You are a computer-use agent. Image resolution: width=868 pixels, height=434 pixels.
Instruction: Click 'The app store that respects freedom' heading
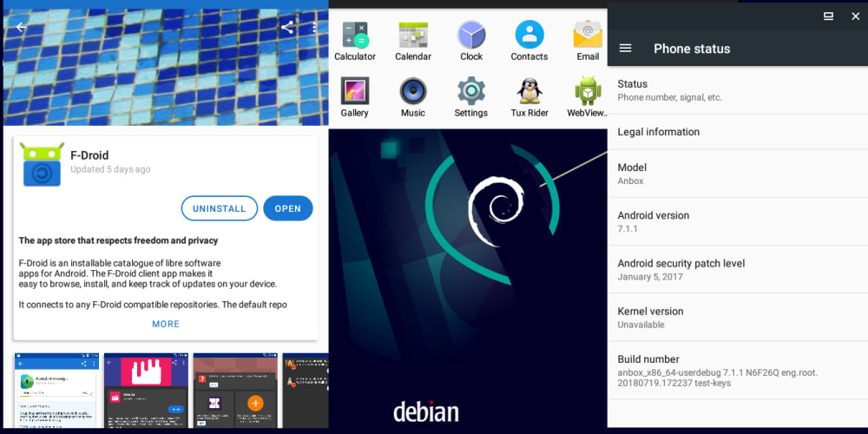point(118,240)
